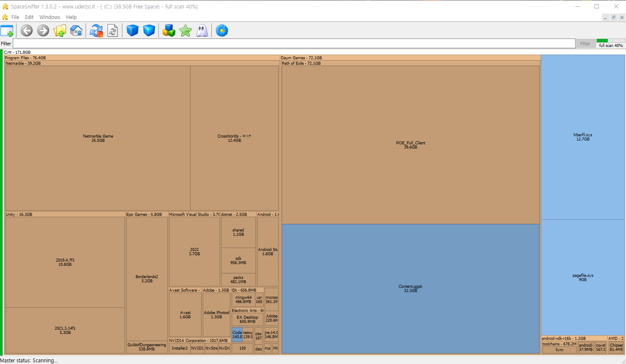Select the pagefile.sys 9GB block
The height and width of the screenshot is (364, 626).
(x=583, y=278)
